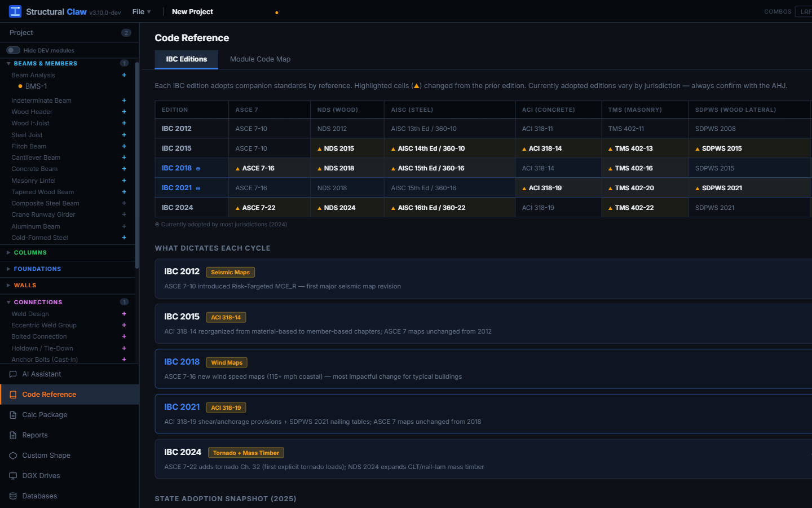Expand the WALLS section

8,286
